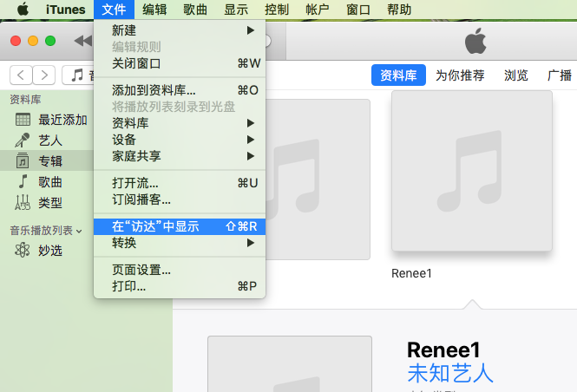Open the 帐户 menu

tap(318, 10)
